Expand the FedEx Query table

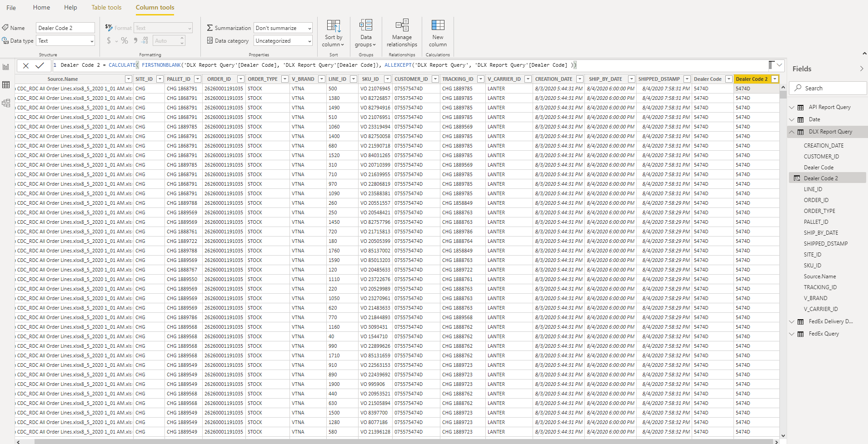pyautogui.click(x=792, y=334)
